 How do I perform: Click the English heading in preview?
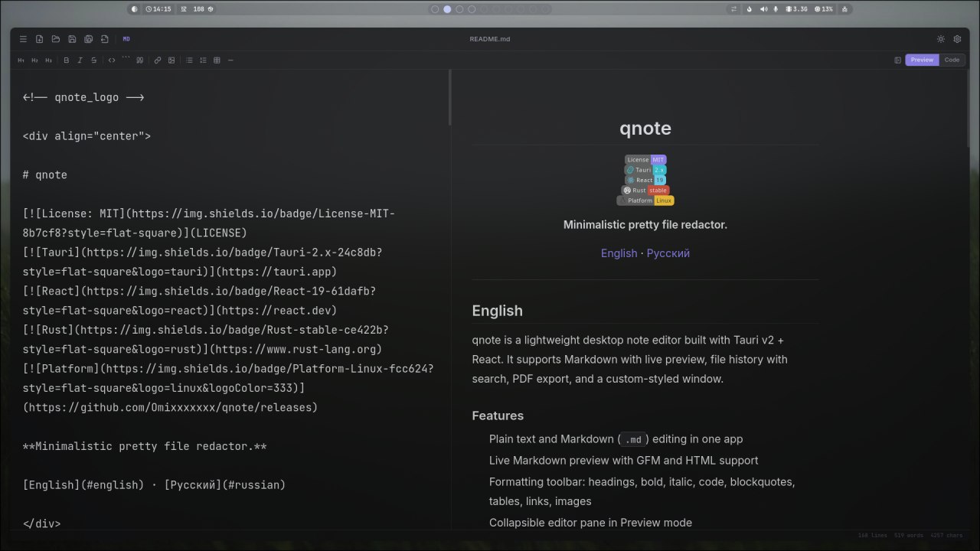coord(498,311)
